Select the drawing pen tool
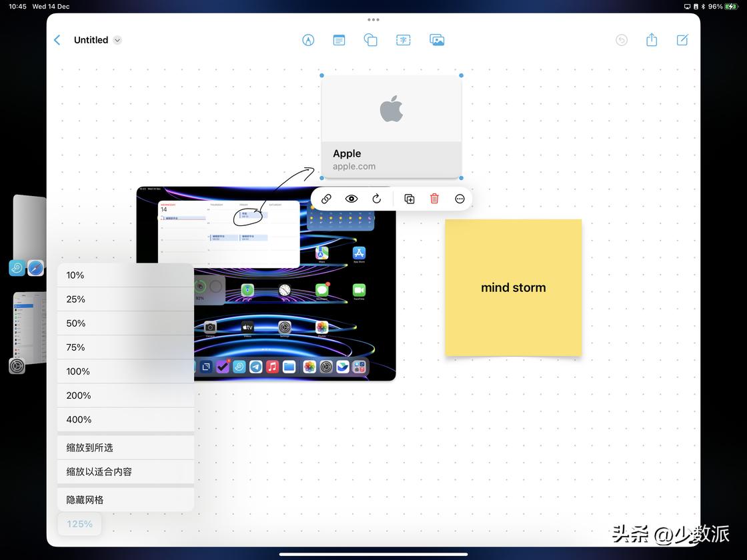The height and width of the screenshot is (560, 747). point(308,40)
